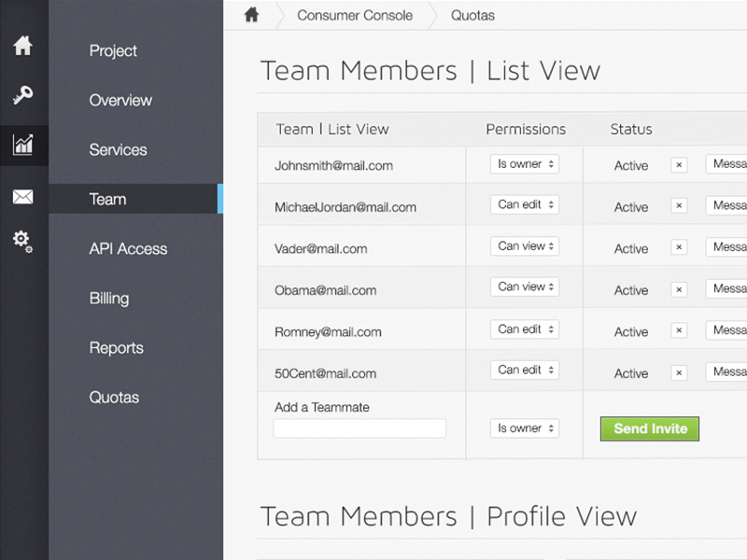Screen dimensions: 747x560
Task: Open the permissions dropdown for the new teammate
Action: [x=524, y=428]
